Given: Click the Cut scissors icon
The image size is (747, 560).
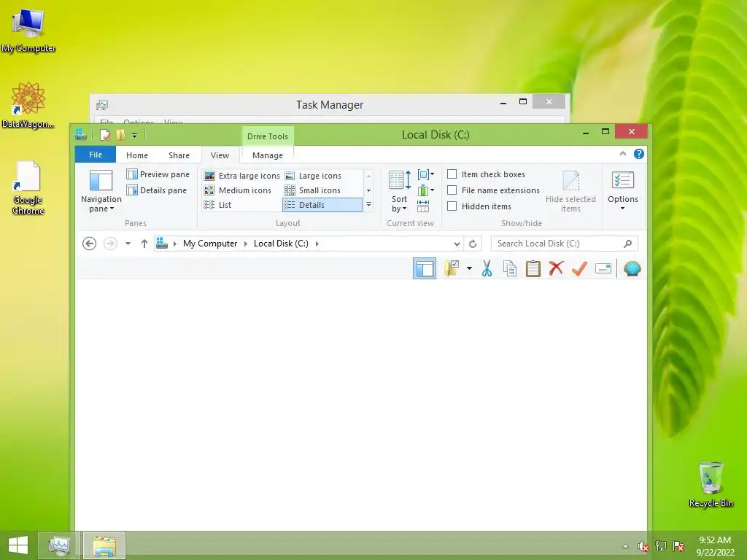Looking at the screenshot, I should pyautogui.click(x=487, y=268).
